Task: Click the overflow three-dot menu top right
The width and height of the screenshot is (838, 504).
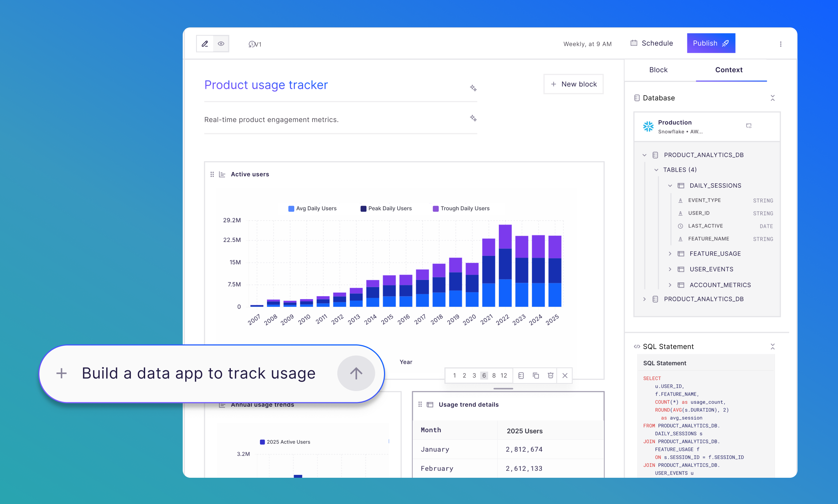Action: [781, 44]
